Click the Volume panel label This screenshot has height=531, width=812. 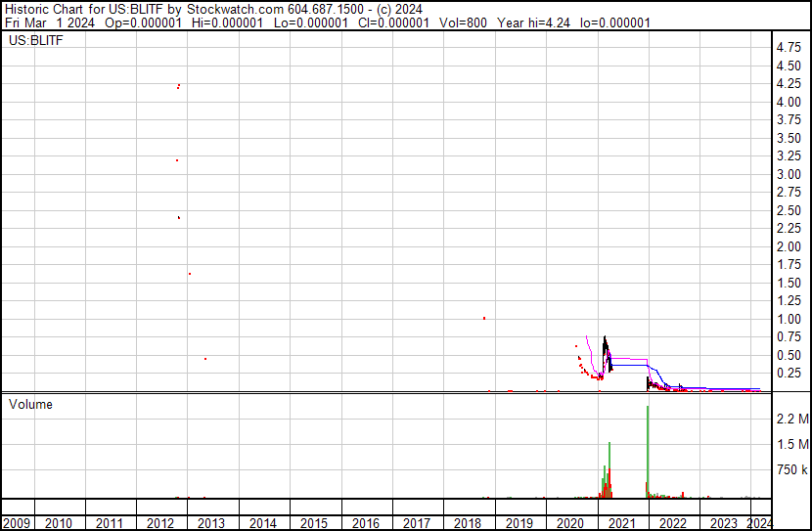(x=30, y=404)
